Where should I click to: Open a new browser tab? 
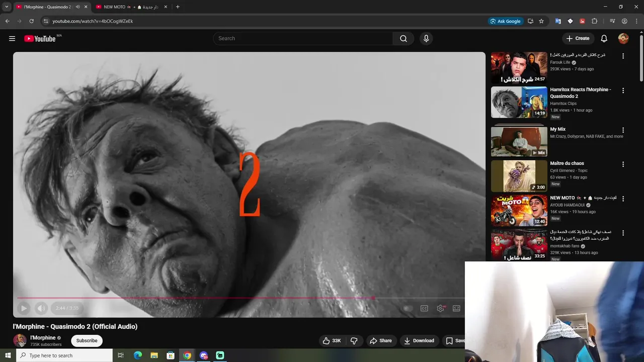tap(178, 7)
